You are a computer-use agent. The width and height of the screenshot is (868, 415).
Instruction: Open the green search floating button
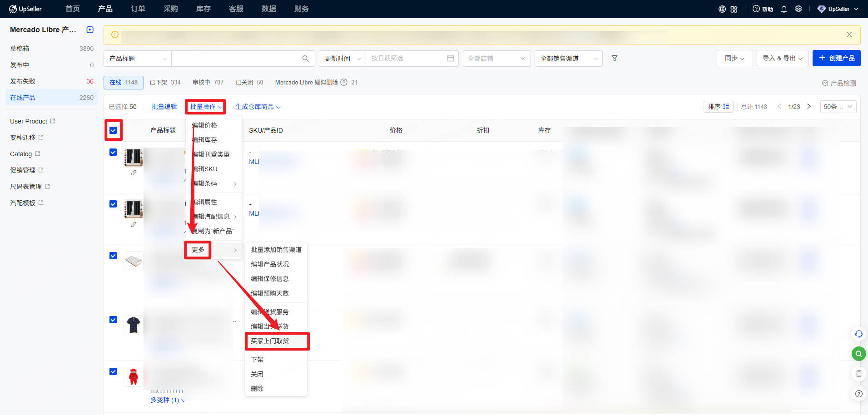click(858, 354)
